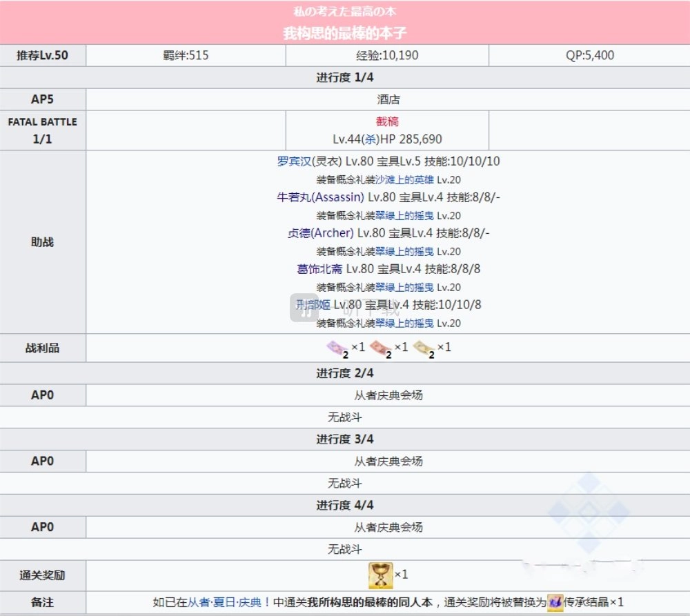The image size is (690, 616).
Task: Click the red 截稿 enemy name
Action: [x=387, y=121]
